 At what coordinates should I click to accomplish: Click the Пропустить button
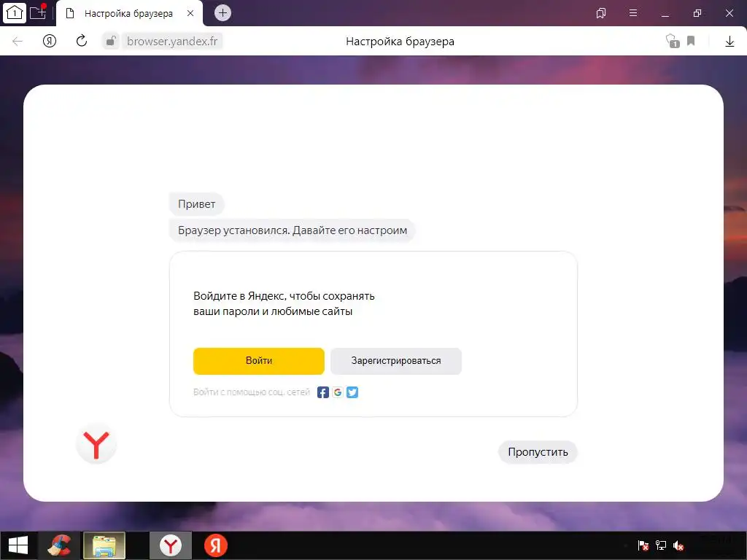[538, 452]
